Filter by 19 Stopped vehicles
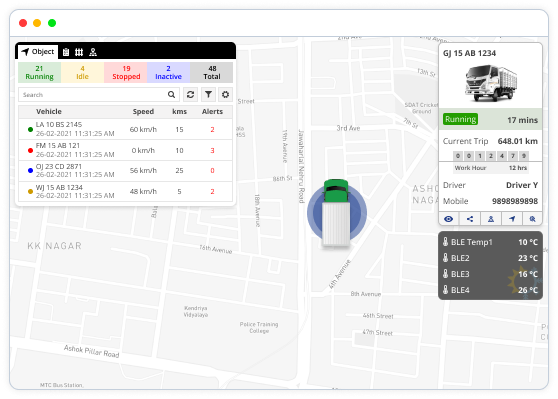Viewport: 558px width, 399px height. point(126,73)
